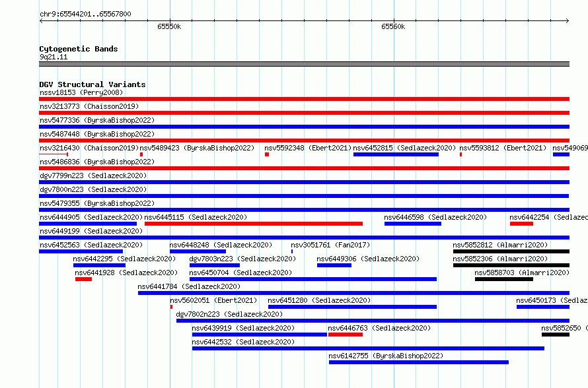Click the chr9:65544201..65567800 region label

click(85, 14)
